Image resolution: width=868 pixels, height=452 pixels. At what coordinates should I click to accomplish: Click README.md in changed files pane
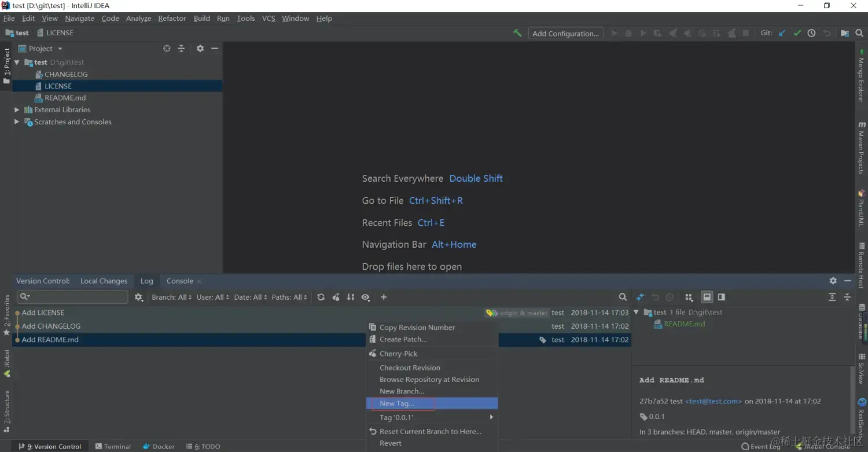[684, 324]
